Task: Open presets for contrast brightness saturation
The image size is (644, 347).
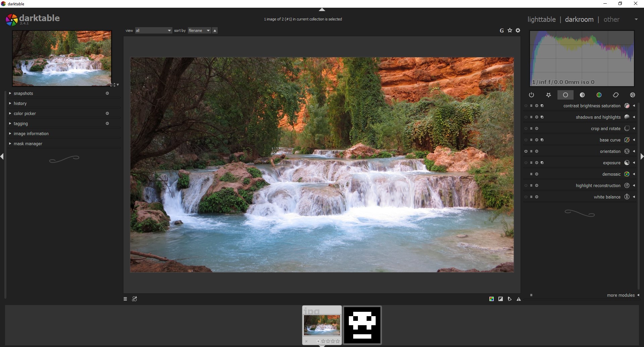Action: point(531,106)
